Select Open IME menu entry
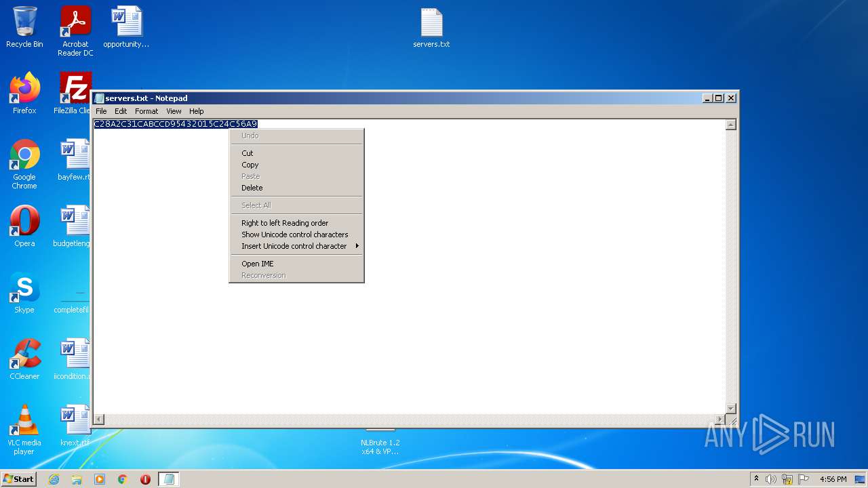868x488 pixels. pyautogui.click(x=296, y=264)
